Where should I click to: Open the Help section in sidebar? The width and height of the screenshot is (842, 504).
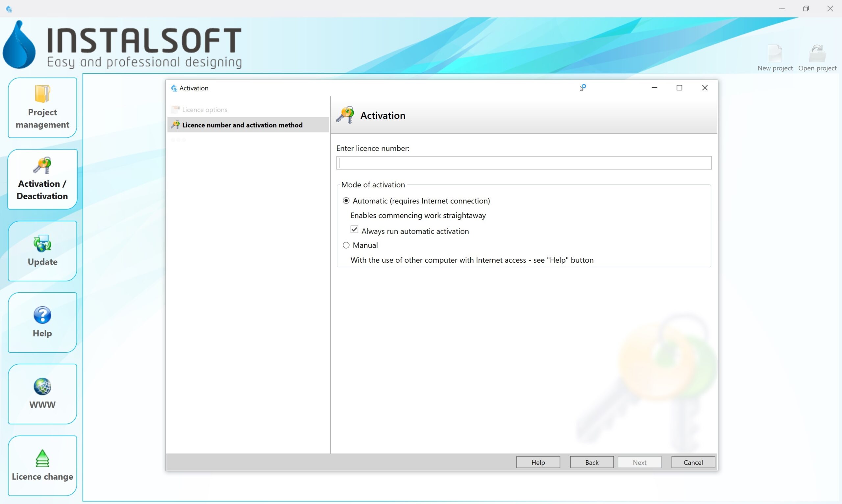(x=42, y=322)
